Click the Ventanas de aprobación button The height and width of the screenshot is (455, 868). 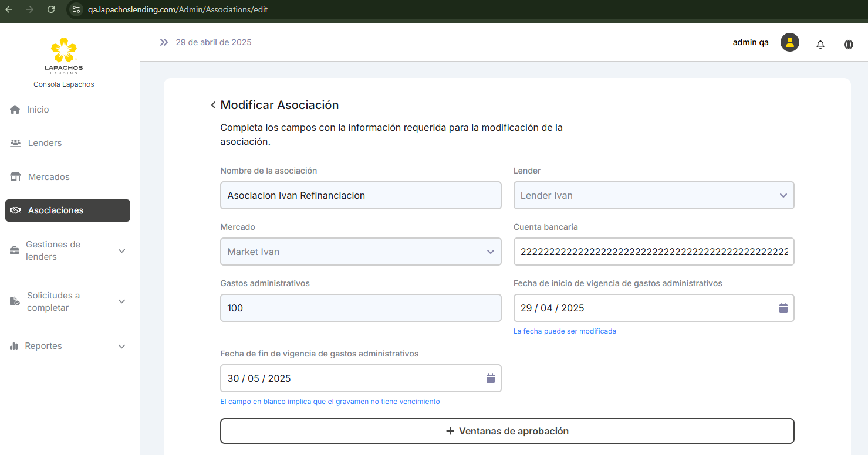click(x=507, y=431)
